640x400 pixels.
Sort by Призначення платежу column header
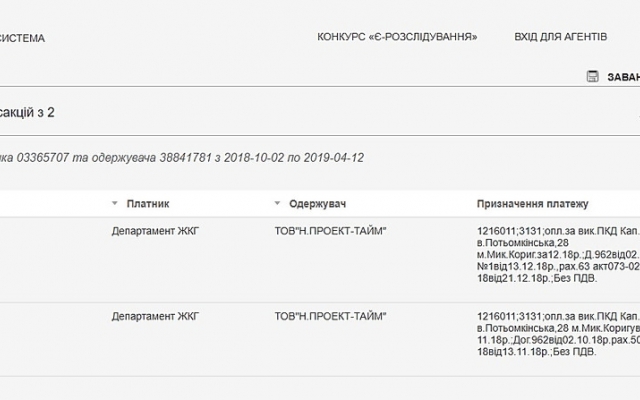(533, 204)
